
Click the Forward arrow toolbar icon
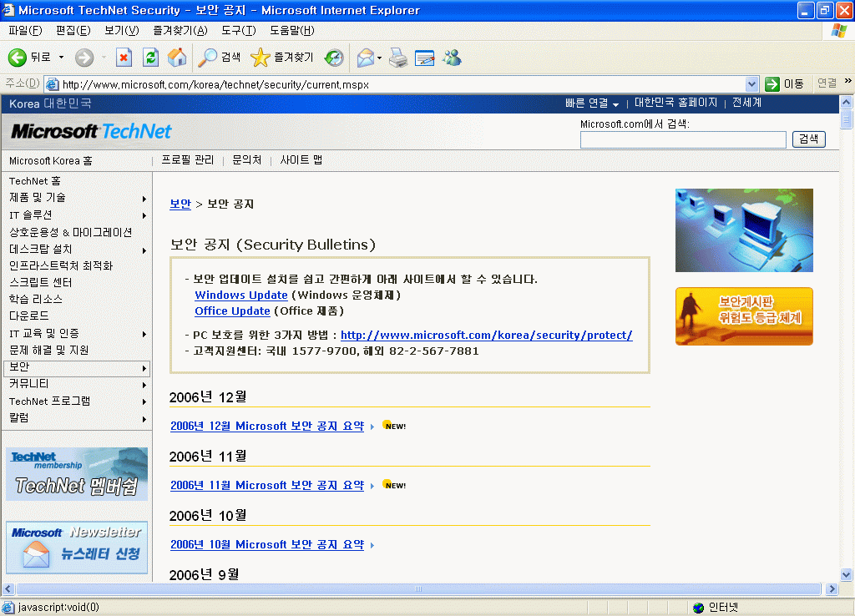tap(84, 58)
